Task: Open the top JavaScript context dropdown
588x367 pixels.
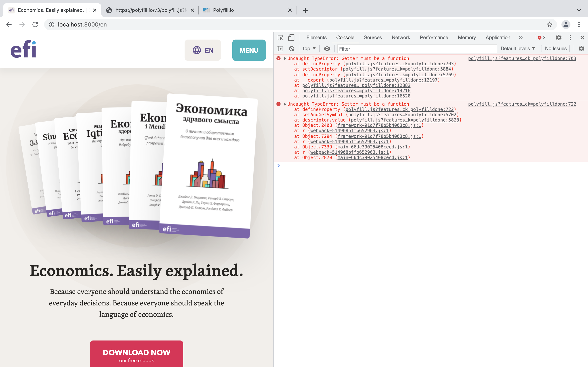Action: coord(309,49)
